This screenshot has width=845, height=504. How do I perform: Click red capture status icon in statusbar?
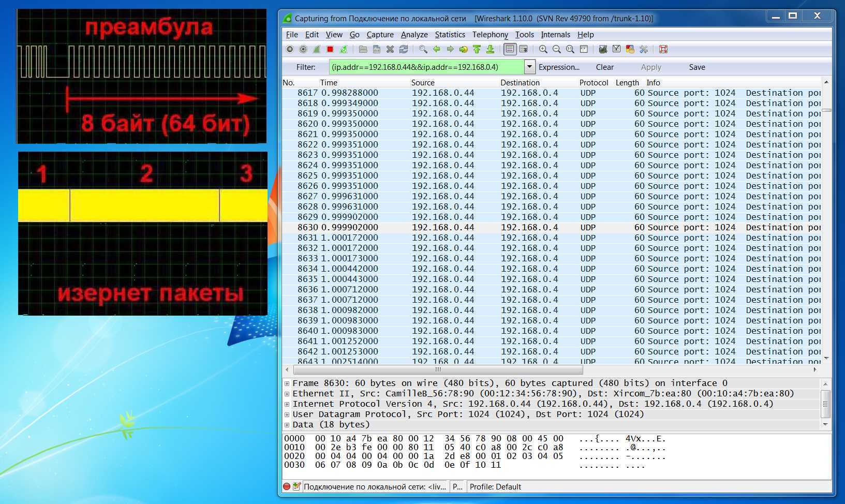[x=287, y=486]
